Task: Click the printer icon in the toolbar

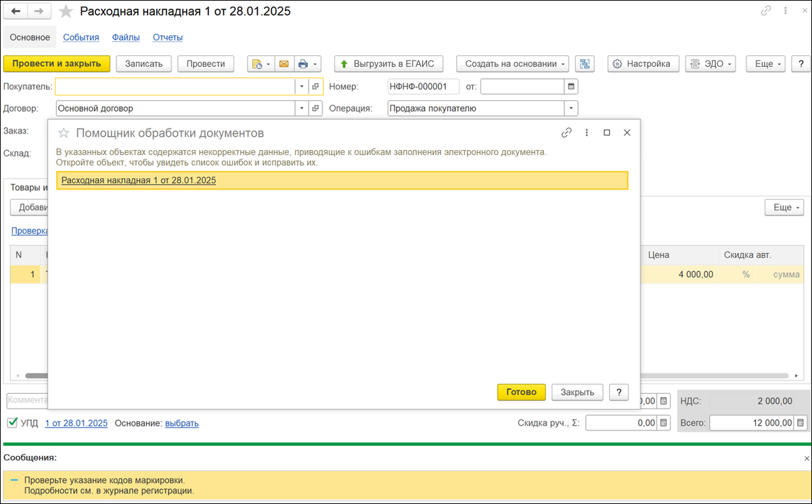Action: coord(303,64)
